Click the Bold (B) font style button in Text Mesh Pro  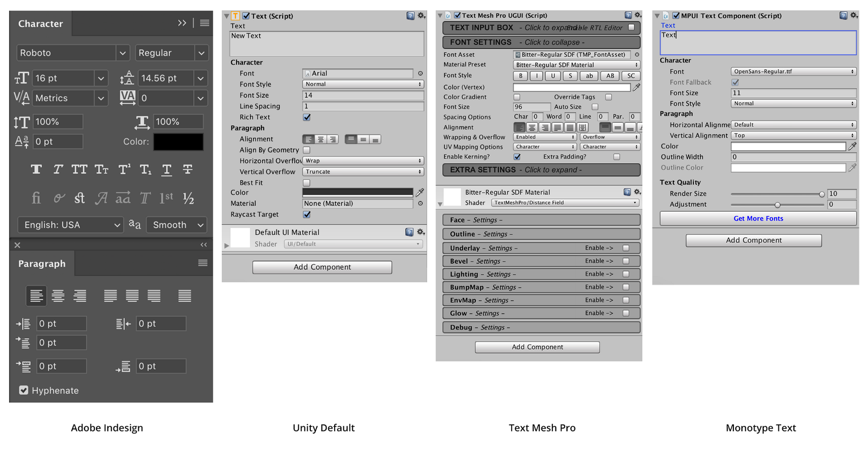pyautogui.click(x=521, y=76)
